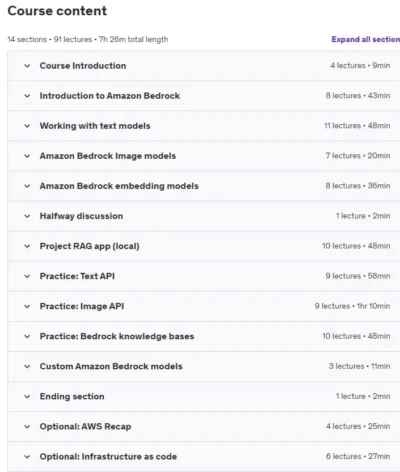Image resolution: width=400 pixels, height=472 pixels.
Task: Expand all sections link
Action: coord(366,39)
